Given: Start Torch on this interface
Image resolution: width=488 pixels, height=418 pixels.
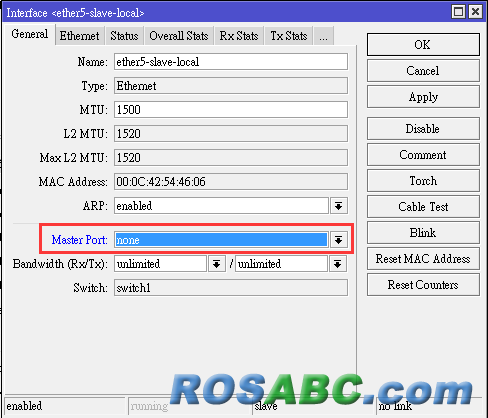Looking at the screenshot, I should tap(423, 181).
